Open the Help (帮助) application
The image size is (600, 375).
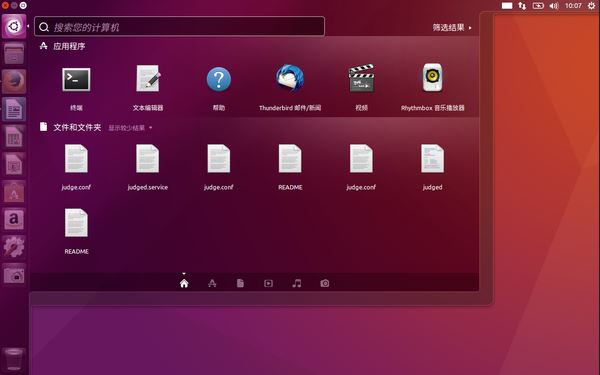[218, 79]
